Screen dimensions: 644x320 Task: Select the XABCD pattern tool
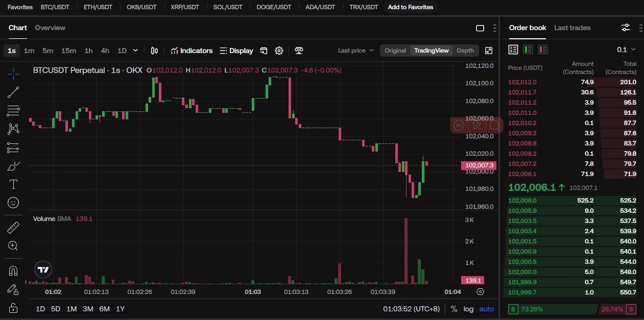tap(14, 129)
